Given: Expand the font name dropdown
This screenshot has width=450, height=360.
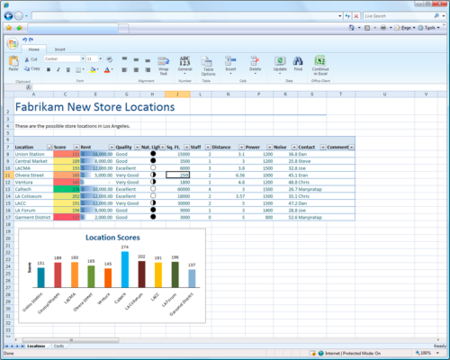Looking at the screenshot, I should 83,59.
